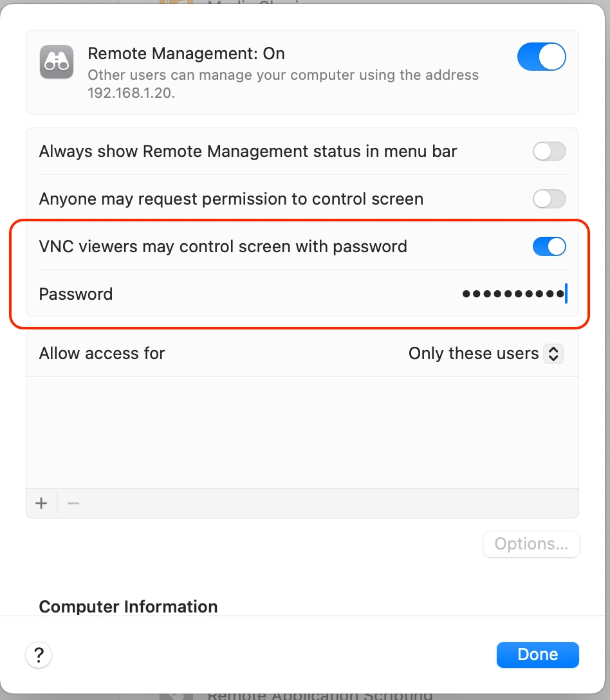
Task: Click the Password label
Action: [x=76, y=294]
